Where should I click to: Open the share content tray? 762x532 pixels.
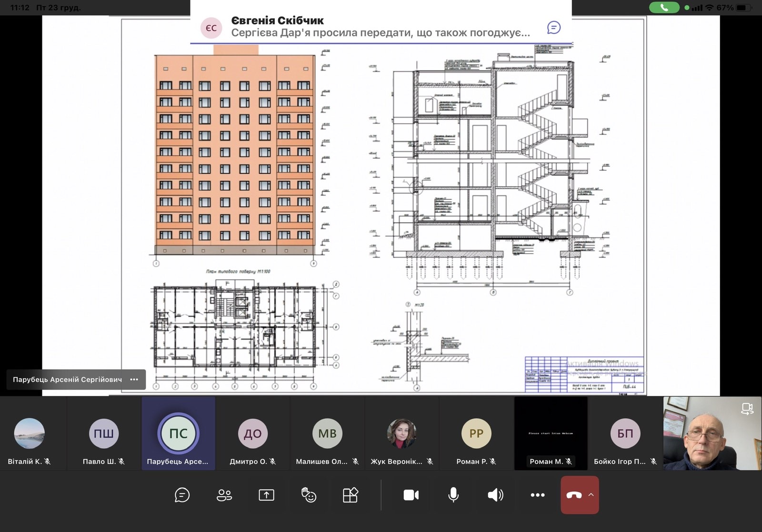pyautogui.click(x=266, y=495)
